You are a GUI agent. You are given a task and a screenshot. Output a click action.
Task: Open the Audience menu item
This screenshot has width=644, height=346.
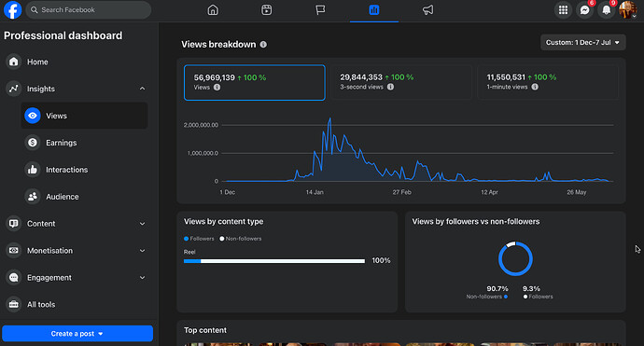point(84,197)
